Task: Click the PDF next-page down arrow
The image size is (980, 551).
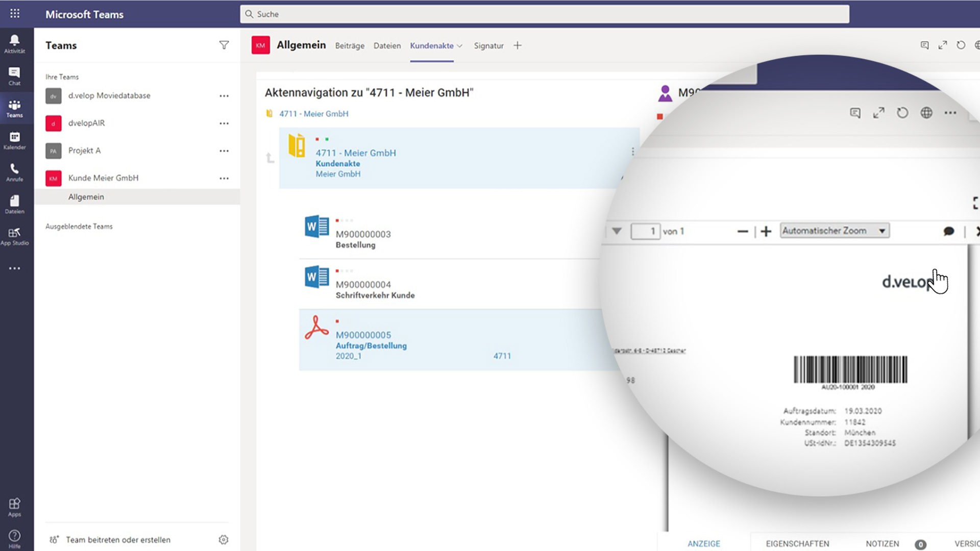Action: click(x=617, y=231)
